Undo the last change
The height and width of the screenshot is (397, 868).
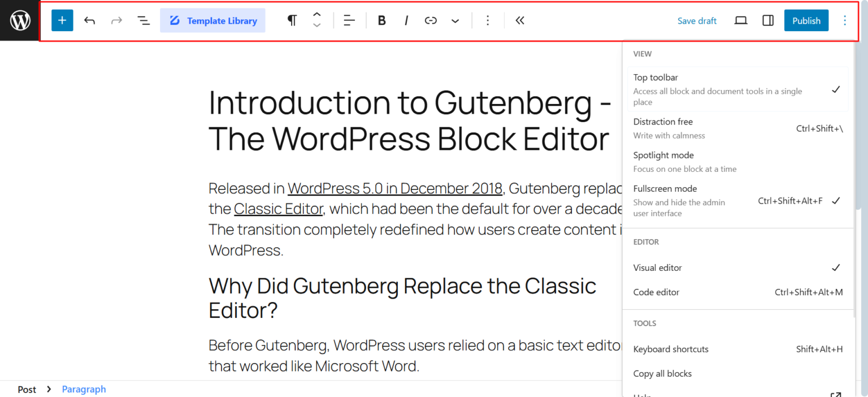coord(89,20)
